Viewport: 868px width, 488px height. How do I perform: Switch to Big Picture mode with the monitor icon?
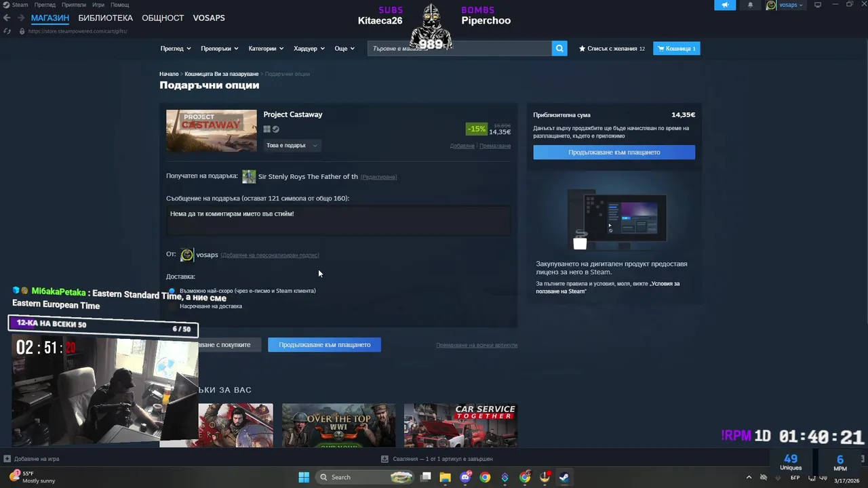click(817, 5)
